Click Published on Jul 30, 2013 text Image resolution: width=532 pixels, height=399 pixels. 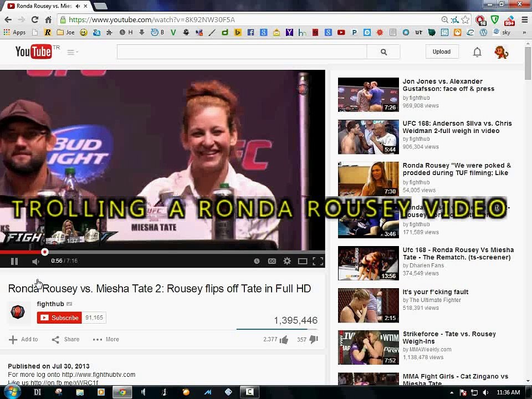coord(49,366)
